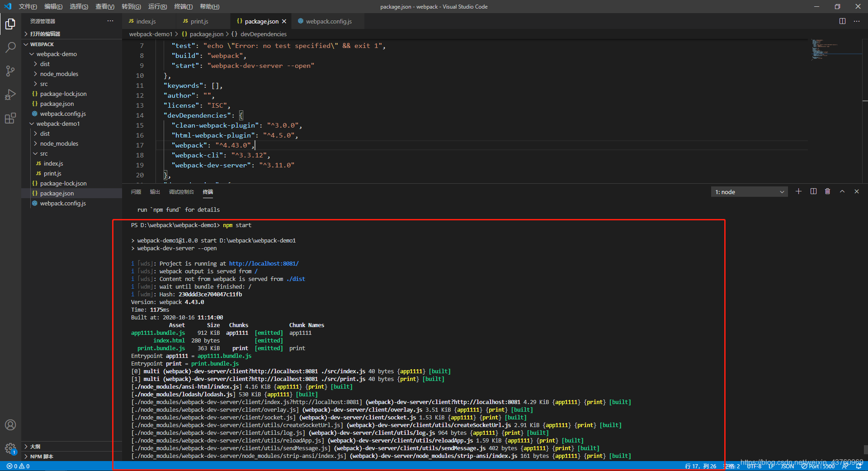Open the 查看(V) menu
The height and width of the screenshot is (471, 868).
(105, 6)
